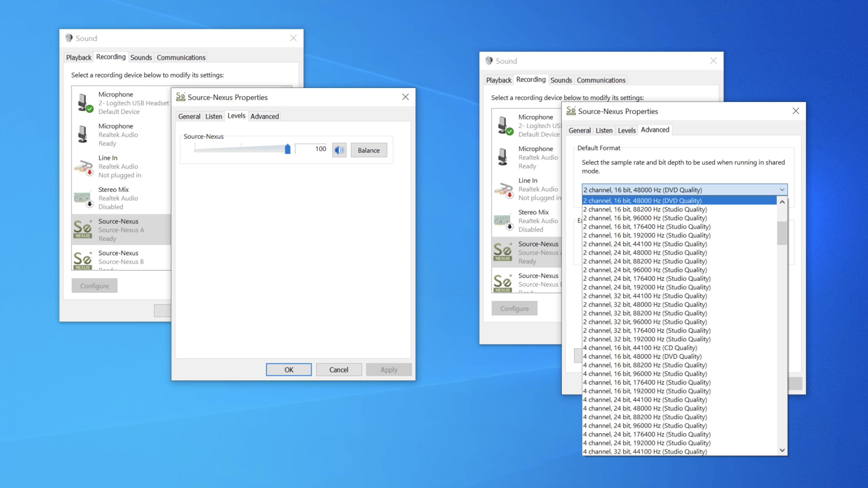
Task: Select Source-Nexus A device icon in left window
Action: pos(83,229)
